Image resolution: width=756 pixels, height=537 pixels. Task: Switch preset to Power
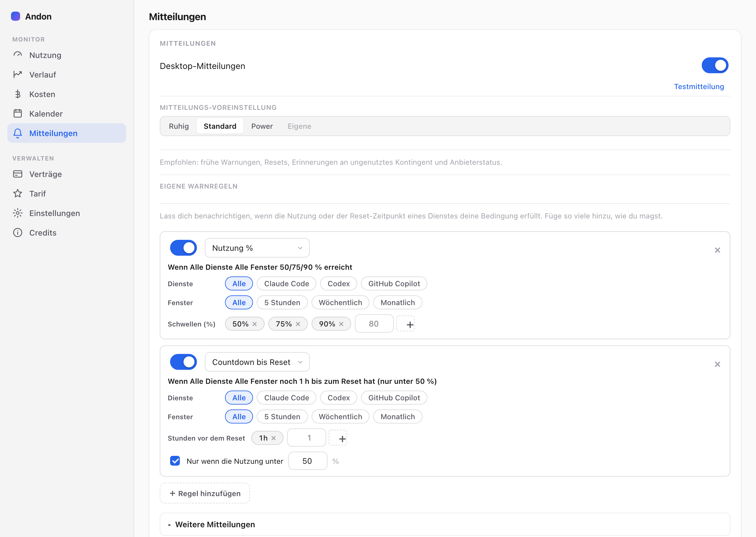click(262, 126)
